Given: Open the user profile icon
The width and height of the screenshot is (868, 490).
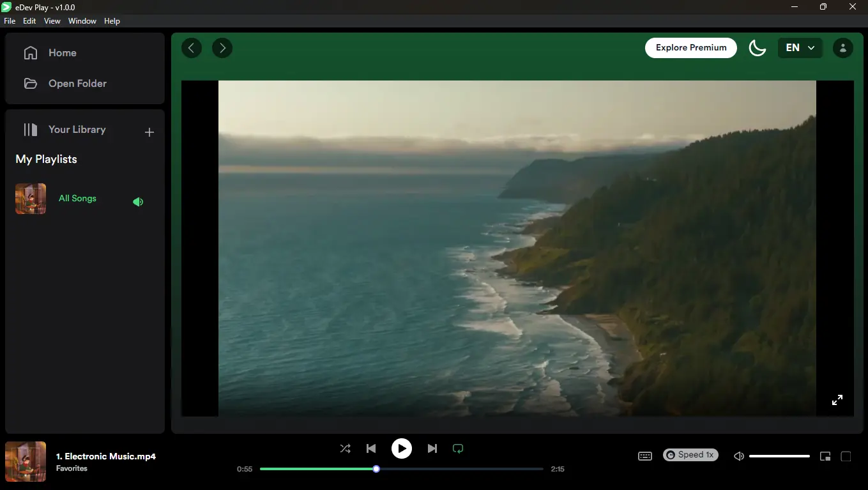Looking at the screenshot, I should (842, 48).
